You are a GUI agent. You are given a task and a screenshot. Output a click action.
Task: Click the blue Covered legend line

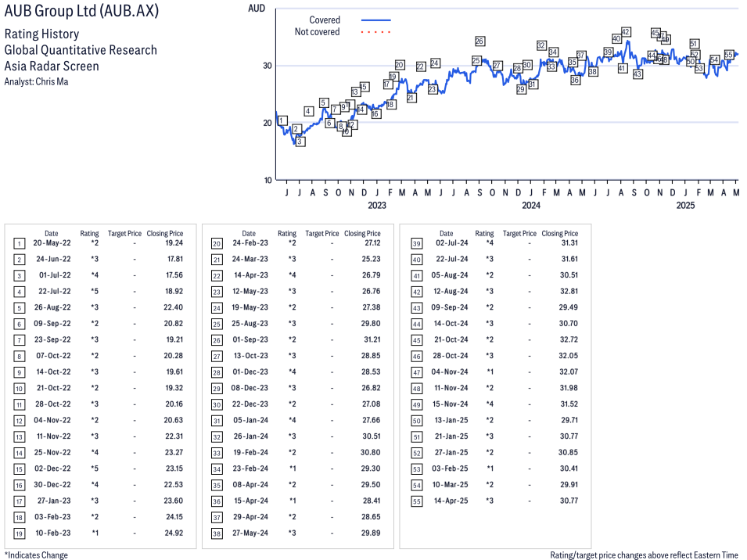pyautogui.click(x=376, y=20)
